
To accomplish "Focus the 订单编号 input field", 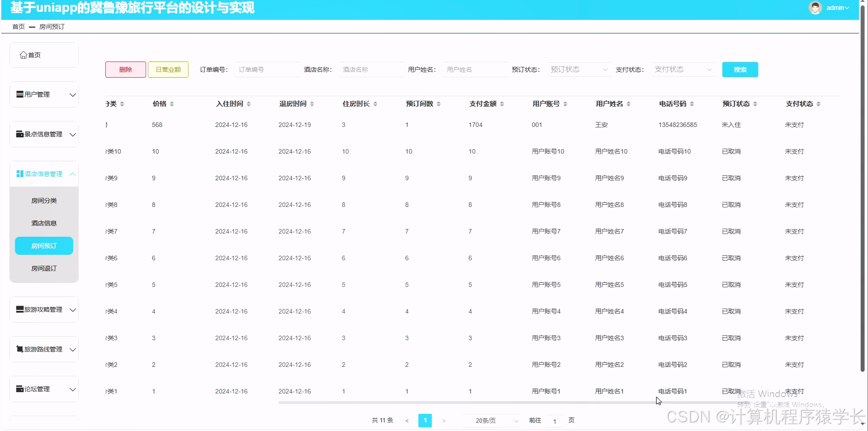I will [x=267, y=70].
